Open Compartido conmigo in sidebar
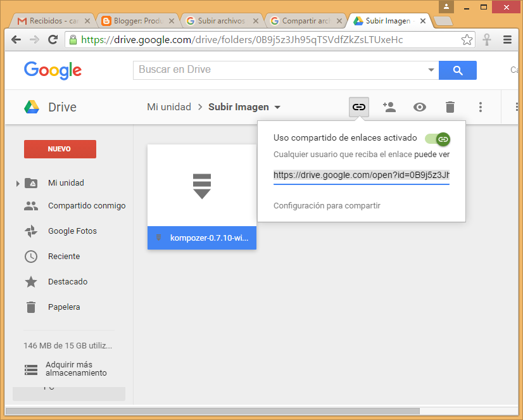Screen dimensions: 523x420 (87, 206)
